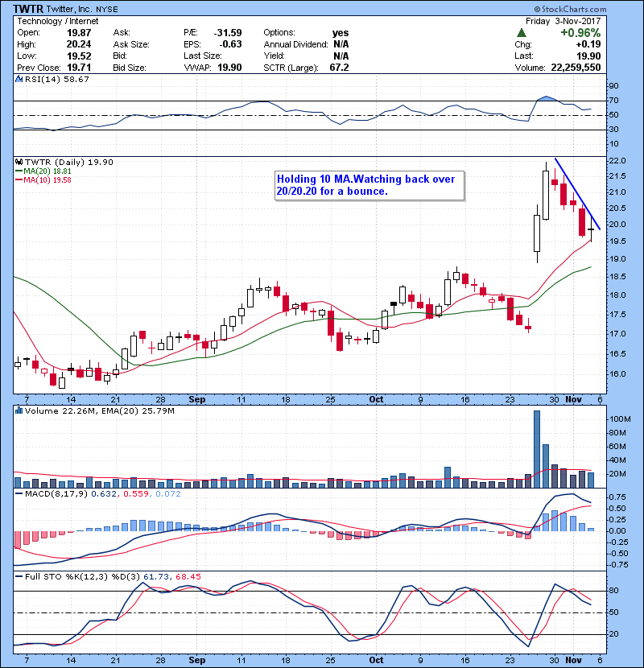Click the blue annotation about holding 10 MA
This screenshot has width=644, height=668.
pos(369,185)
